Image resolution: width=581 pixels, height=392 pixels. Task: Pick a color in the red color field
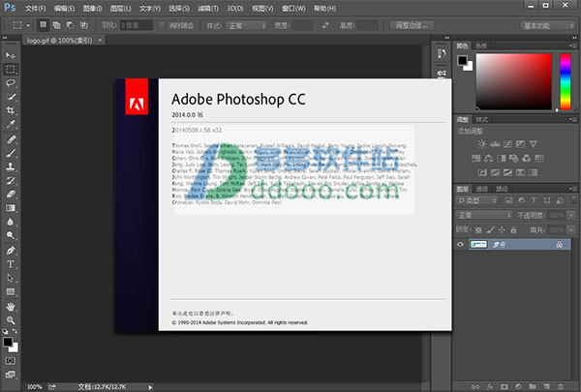coord(513,81)
